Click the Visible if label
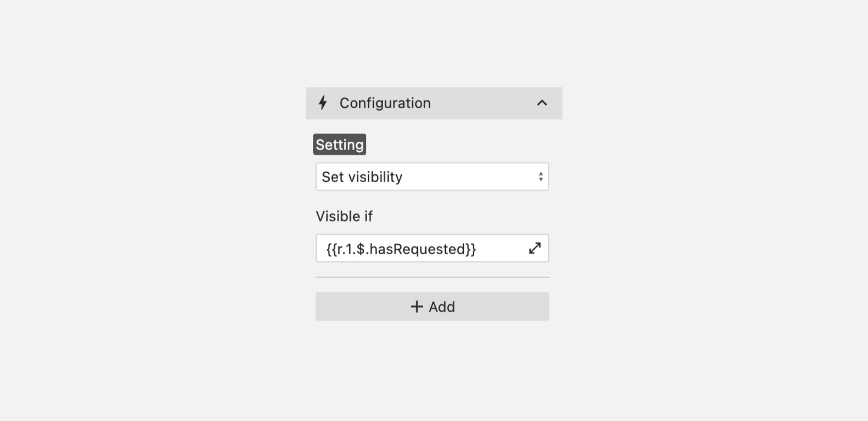 pyautogui.click(x=344, y=216)
